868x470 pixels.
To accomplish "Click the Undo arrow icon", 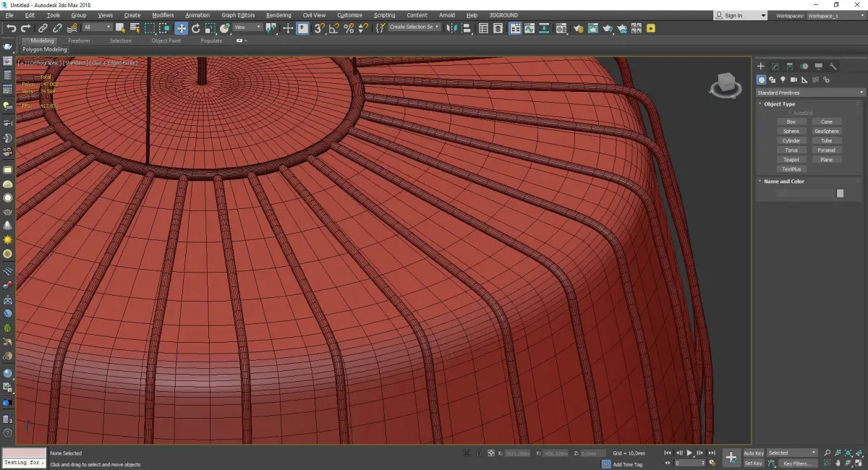I will point(11,28).
